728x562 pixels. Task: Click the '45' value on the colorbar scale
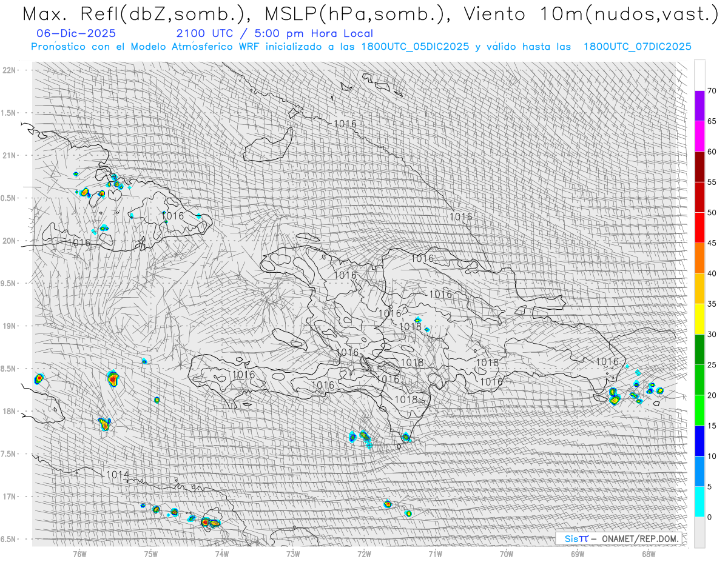click(712, 243)
